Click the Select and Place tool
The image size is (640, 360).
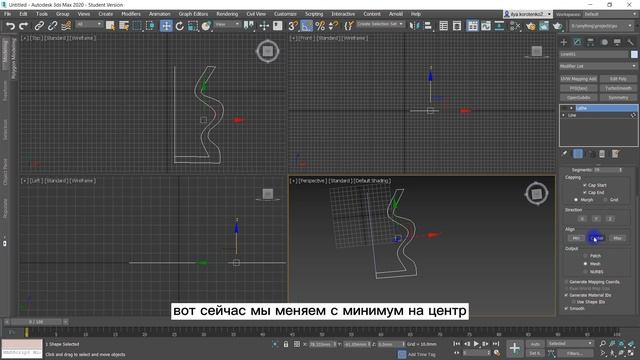206,26
